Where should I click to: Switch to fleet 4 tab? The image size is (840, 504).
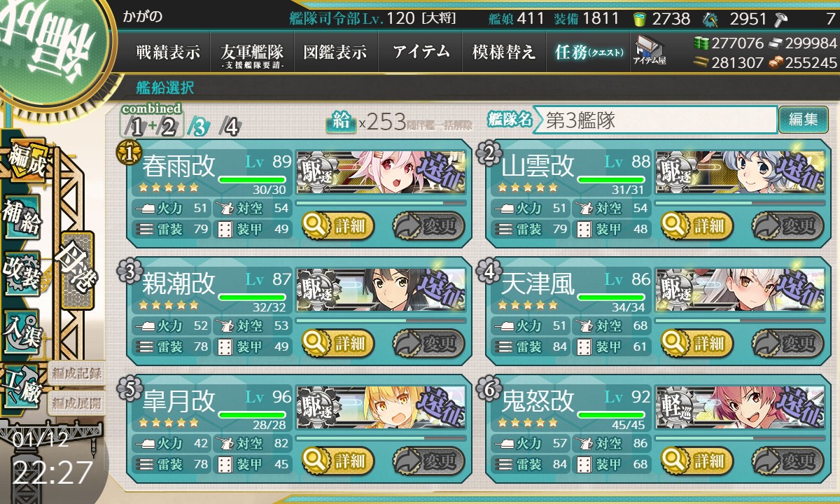click(x=229, y=127)
